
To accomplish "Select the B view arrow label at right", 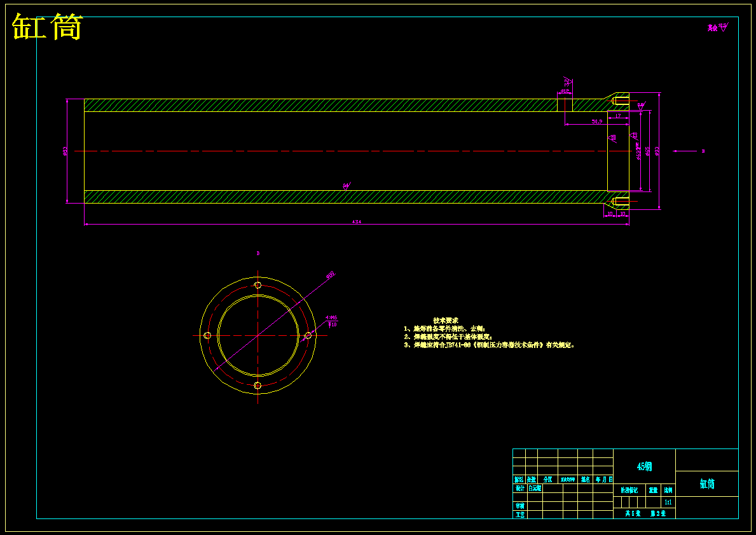I will 703,151.
